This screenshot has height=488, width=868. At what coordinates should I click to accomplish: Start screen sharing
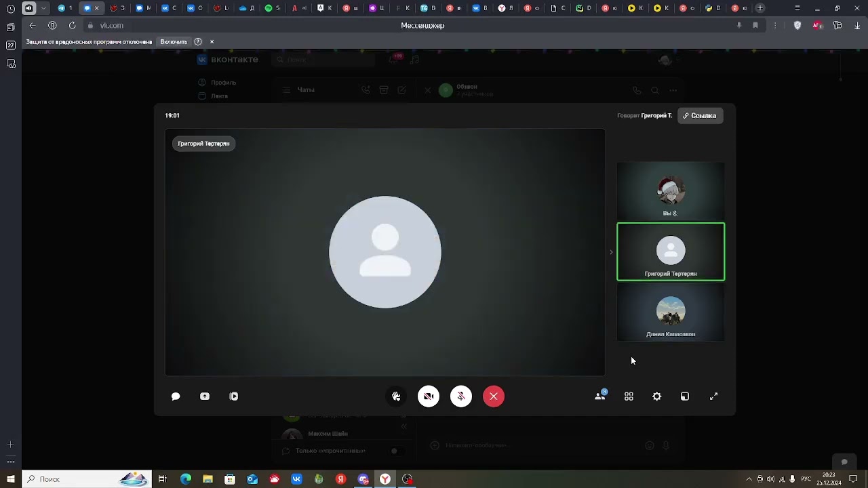205,396
